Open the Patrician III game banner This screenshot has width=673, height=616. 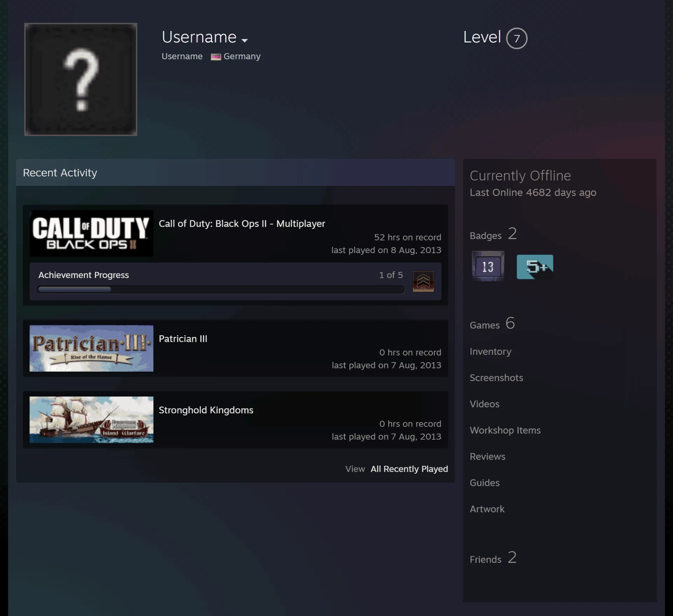pyautogui.click(x=91, y=348)
